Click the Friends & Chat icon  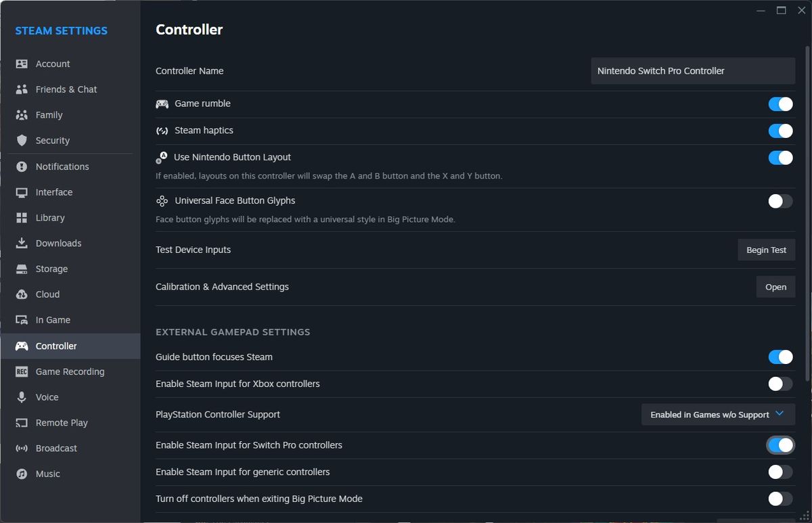[x=22, y=89]
